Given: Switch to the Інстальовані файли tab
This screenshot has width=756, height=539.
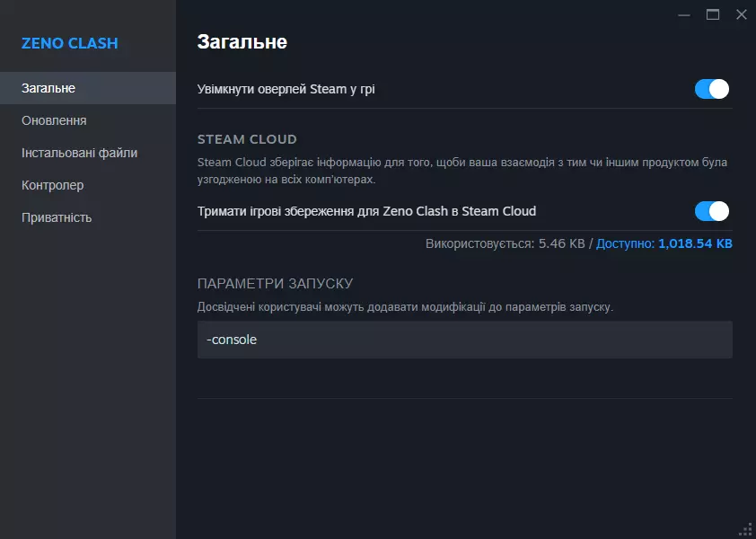Looking at the screenshot, I should tap(79, 153).
